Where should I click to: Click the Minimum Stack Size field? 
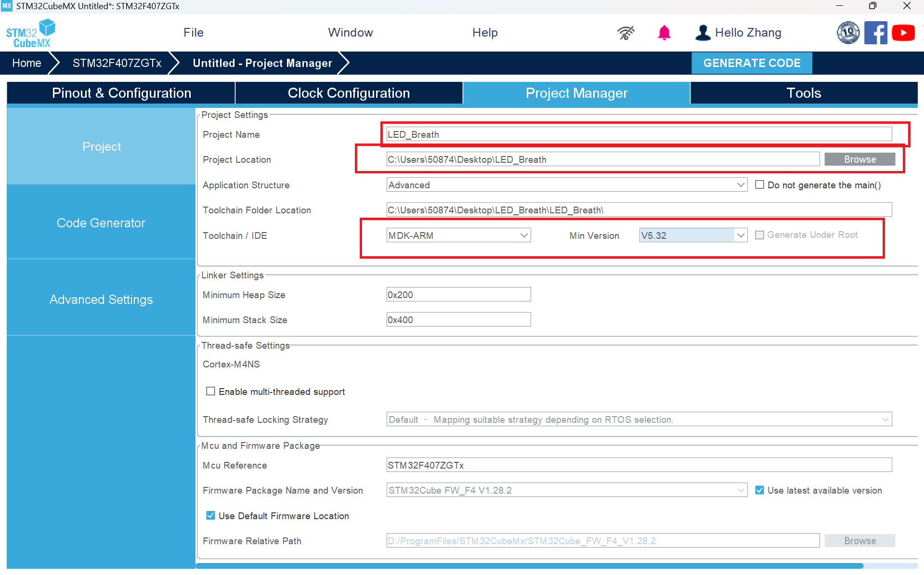click(458, 320)
